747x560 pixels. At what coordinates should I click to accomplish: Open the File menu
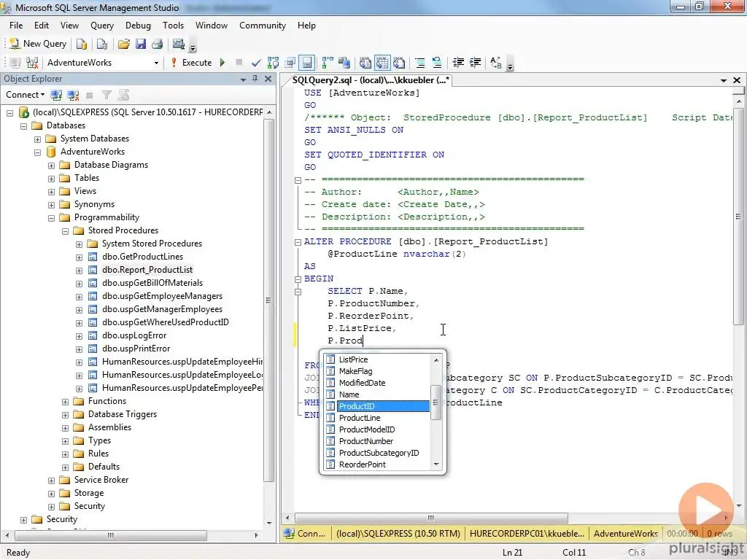point(16,26)
